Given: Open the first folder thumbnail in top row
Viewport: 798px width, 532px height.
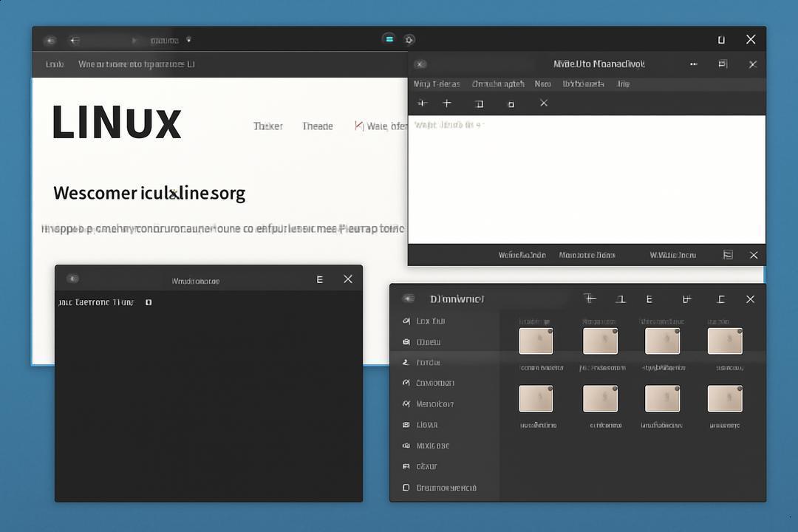Looking at the screenshot, I should (536, 341).
